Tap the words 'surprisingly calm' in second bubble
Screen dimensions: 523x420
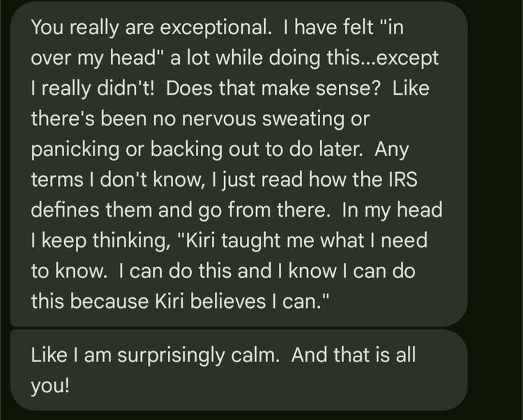(x=198, y=355)
